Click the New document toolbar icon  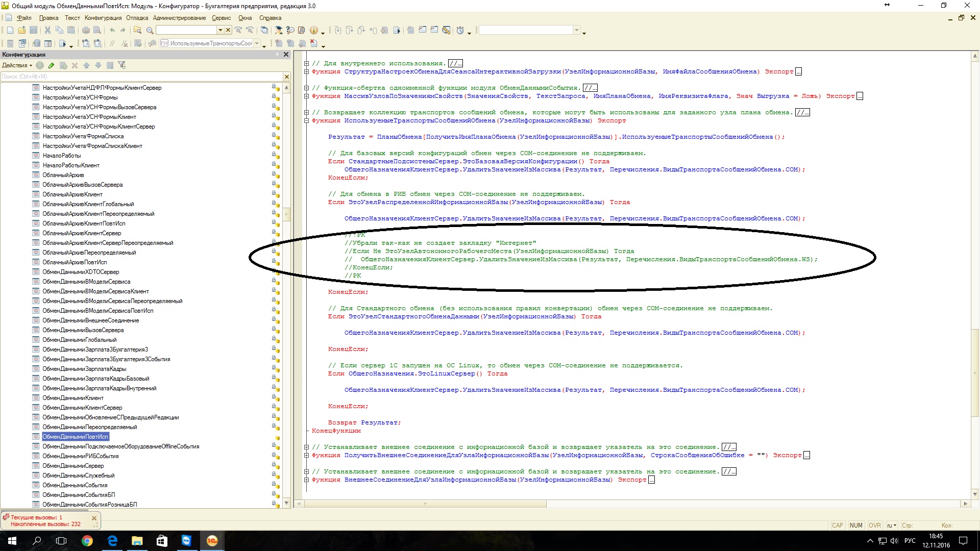pos(10,31)
